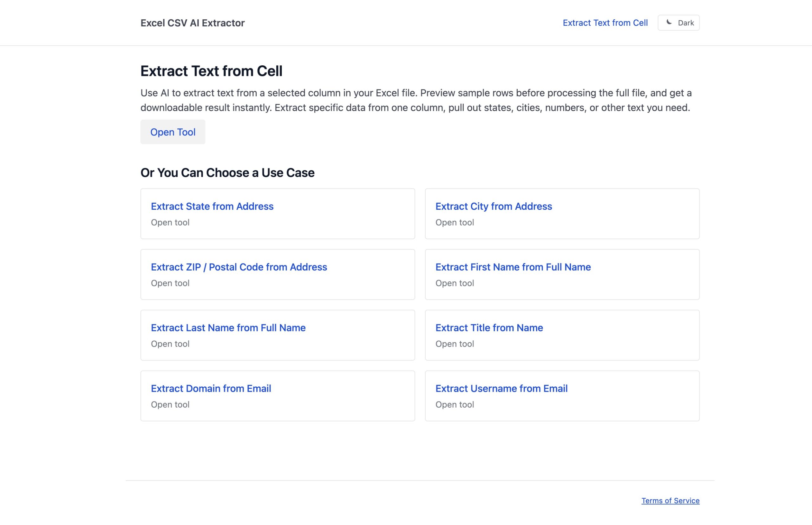Click 'Open tool' under Extract Title from Name
The width and height of the screenshot is (812, 525).
click(x=455, y=344)
